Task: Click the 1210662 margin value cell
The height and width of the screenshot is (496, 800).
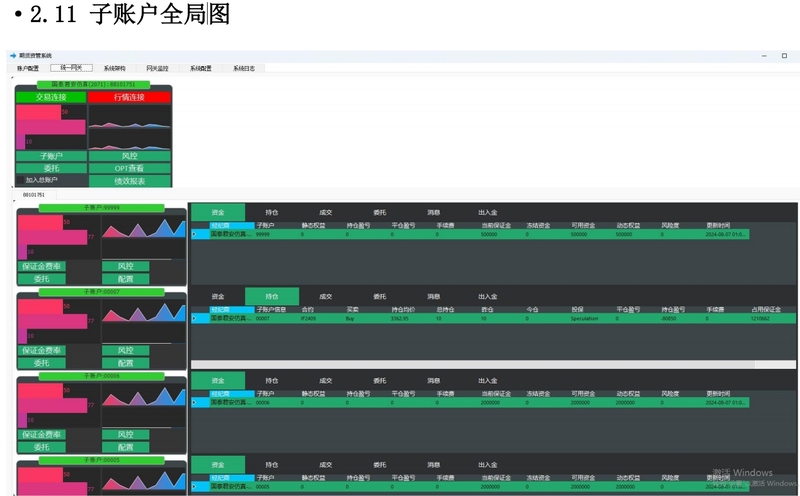Action: (760, 318)
